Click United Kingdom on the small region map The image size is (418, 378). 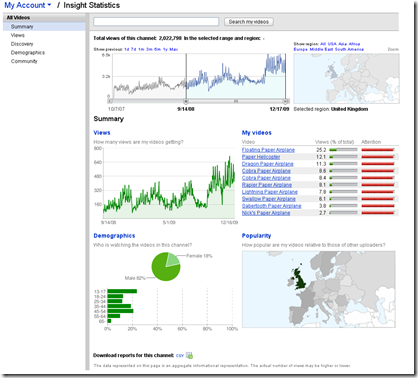(x=332, y=72)
